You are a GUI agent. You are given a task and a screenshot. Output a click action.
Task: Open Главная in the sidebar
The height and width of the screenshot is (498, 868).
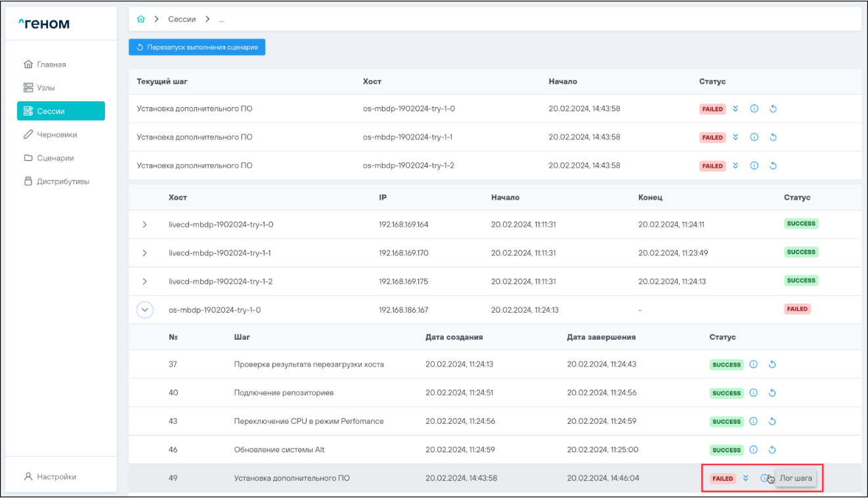tap(51, 64)
